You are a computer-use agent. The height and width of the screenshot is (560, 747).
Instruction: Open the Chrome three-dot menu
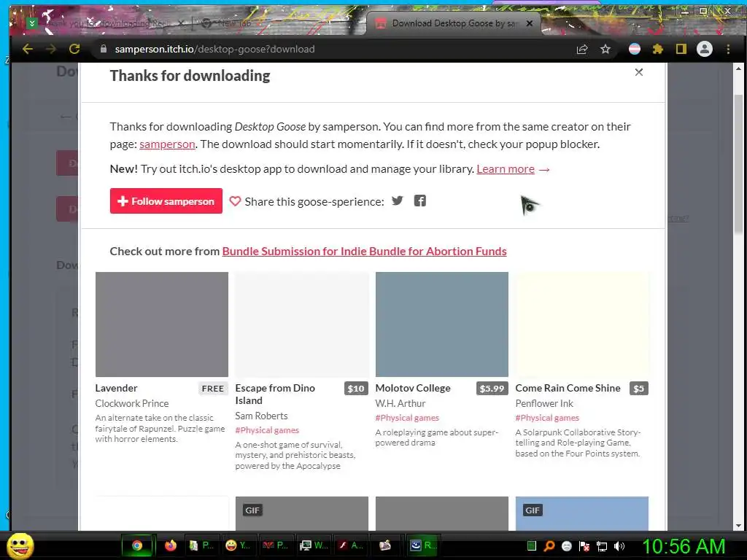729,49
